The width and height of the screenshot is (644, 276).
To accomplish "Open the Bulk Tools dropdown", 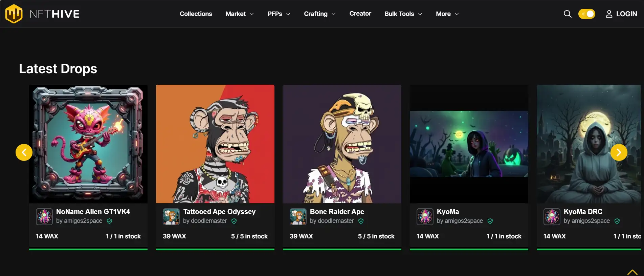I will (x=403, y=14).
